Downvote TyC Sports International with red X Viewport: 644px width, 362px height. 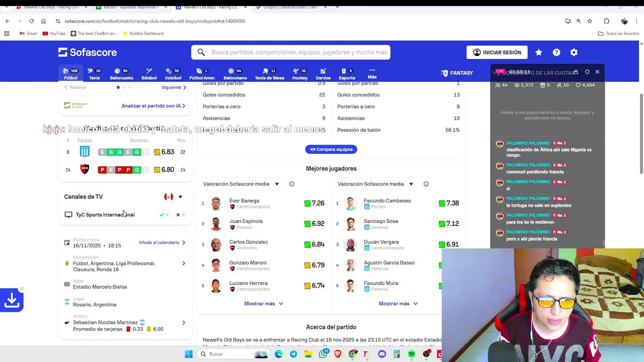(180, 215)
